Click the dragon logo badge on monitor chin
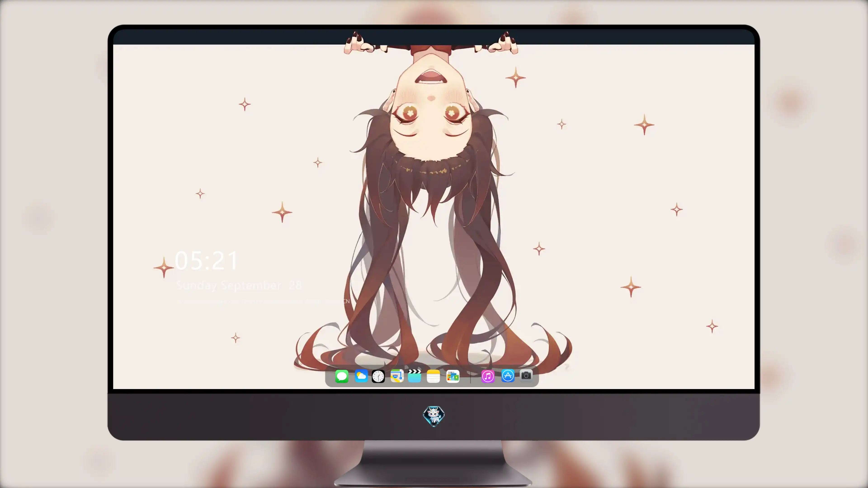Screen dimensions: 868x488 click(434, 416)
